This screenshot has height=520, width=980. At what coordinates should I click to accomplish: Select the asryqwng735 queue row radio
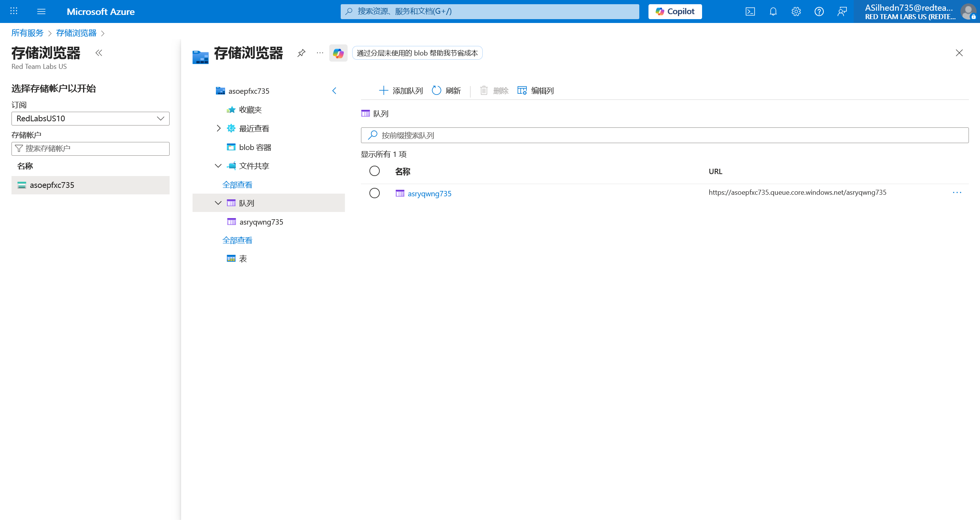point(374,193)
